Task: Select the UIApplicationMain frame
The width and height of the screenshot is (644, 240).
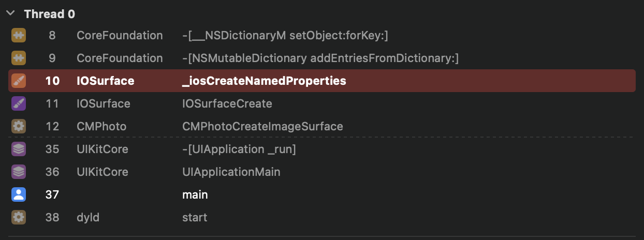Action: coord(322,172)
